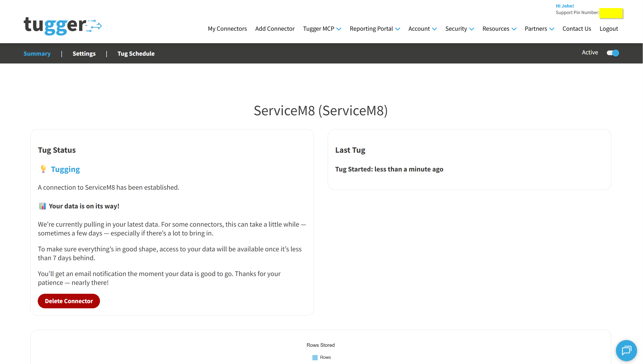Viewport: 643px width, 364px height.
Task: Click the Hi John! greeting
Action: (565, 6)
